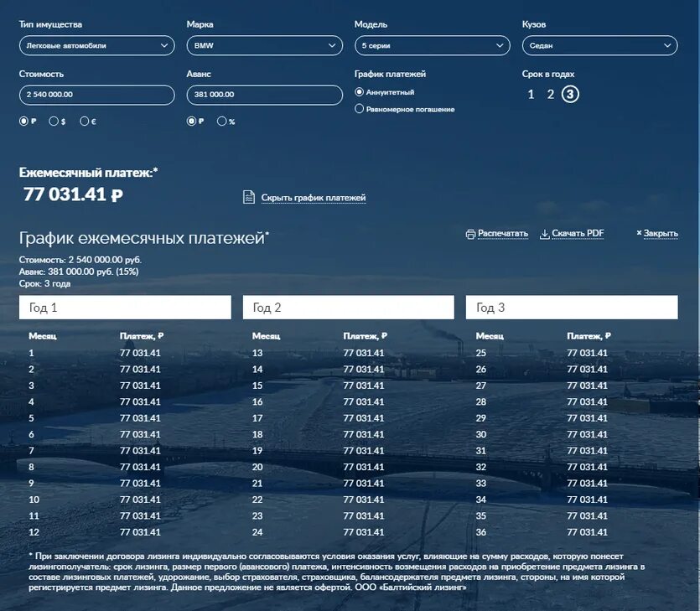
Task: Select ruble option for Аванс
Action: click(191, 121)
